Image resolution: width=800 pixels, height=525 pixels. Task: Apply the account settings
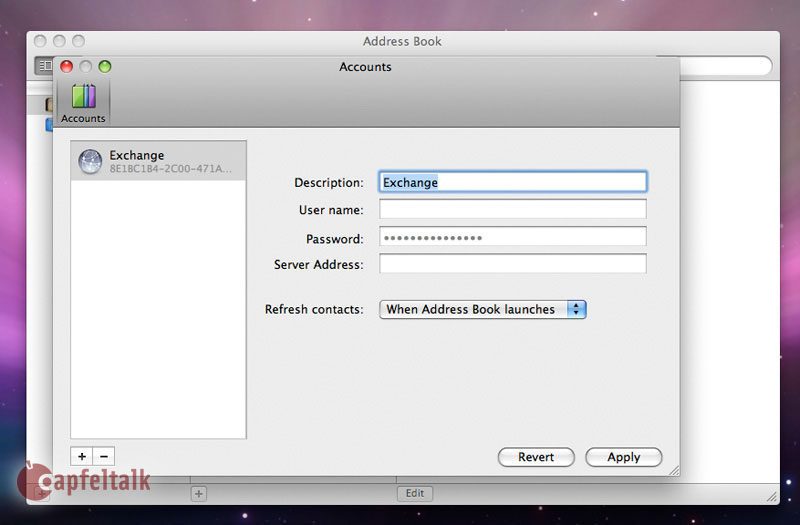tap(623, 457)
